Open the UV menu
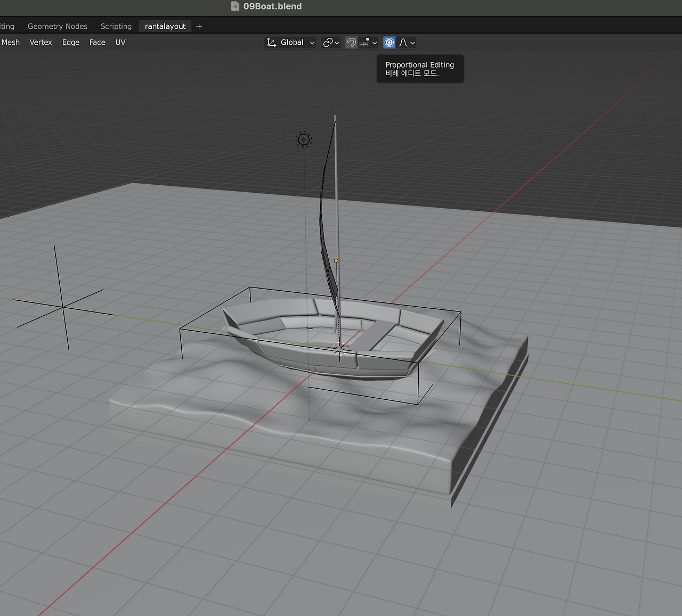 120,42
